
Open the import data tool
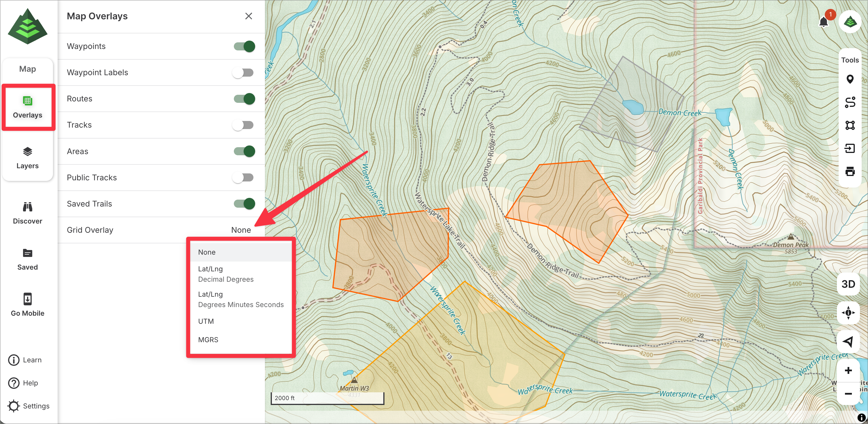[x=850, y=148]
